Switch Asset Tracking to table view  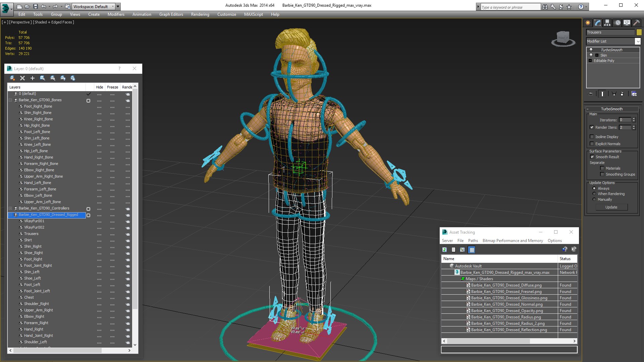(x=472, y=250)
